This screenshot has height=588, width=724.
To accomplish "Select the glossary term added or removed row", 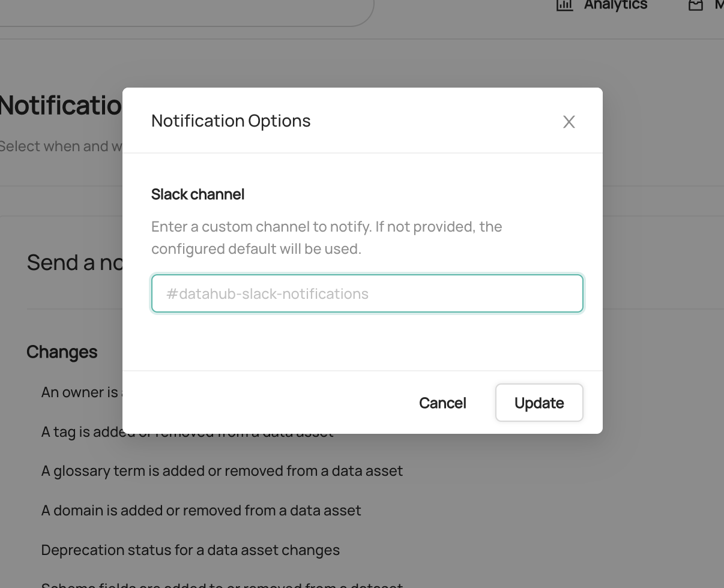I will (x=222, y=471).
